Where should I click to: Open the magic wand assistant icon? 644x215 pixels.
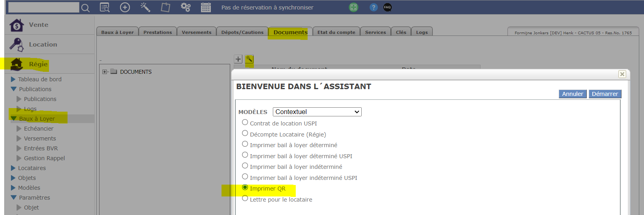tap(145, 7)
